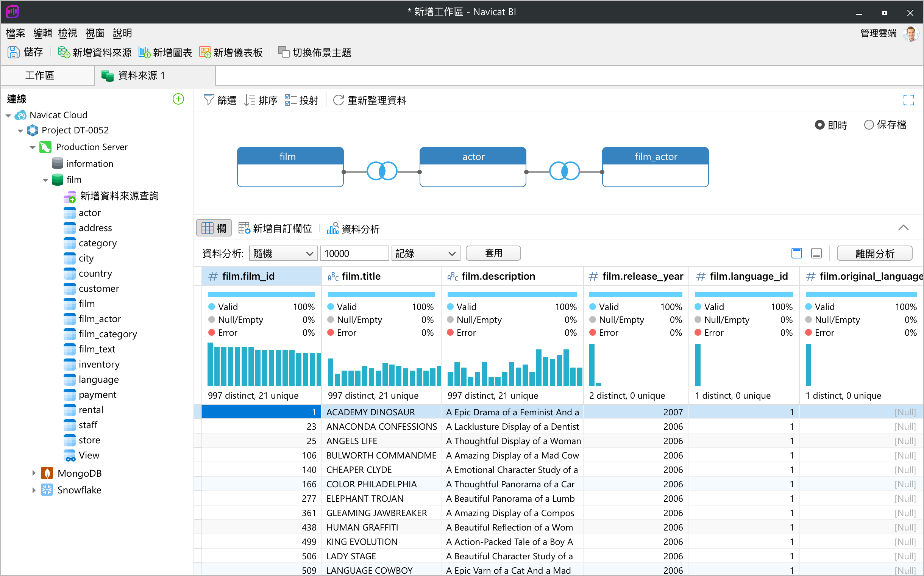Select the 保存檔 radio button
Screen dimensions: 924x576
[x=868, y=125]
